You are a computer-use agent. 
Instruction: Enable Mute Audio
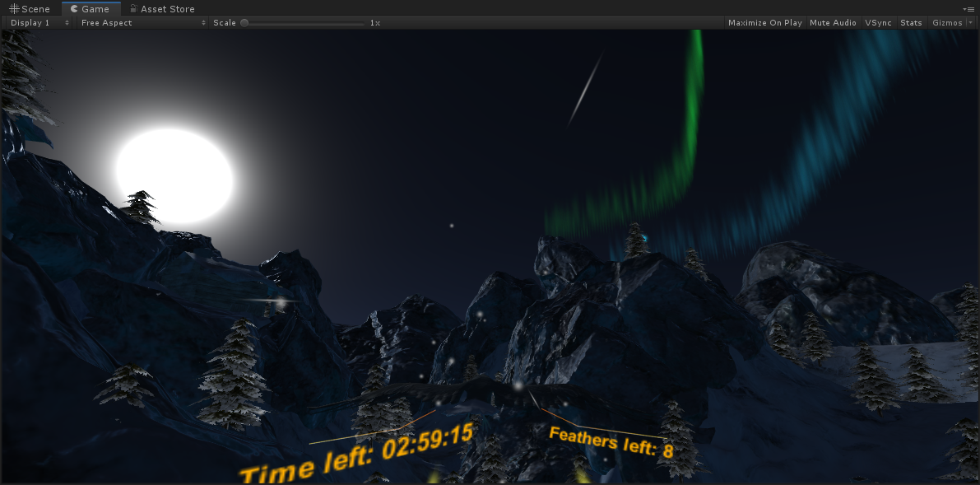point(833,23)
